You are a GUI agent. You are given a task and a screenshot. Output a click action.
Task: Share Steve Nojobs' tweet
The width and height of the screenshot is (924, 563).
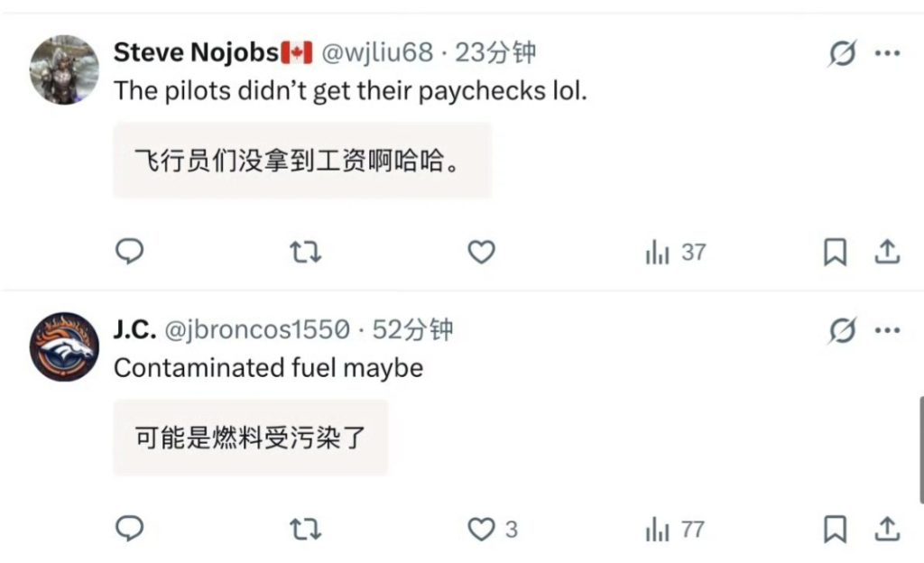pyautogui.click(x=887, y=252)
